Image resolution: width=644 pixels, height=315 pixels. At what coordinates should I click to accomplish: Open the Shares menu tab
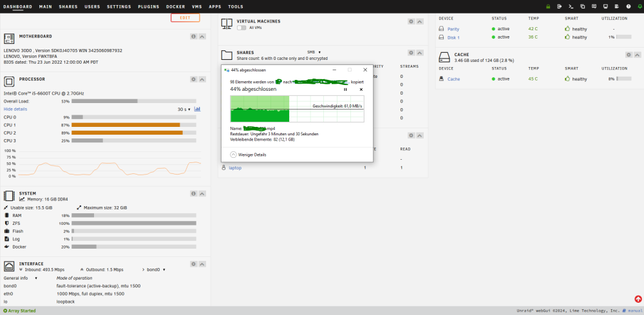click(x=68, y=6)
